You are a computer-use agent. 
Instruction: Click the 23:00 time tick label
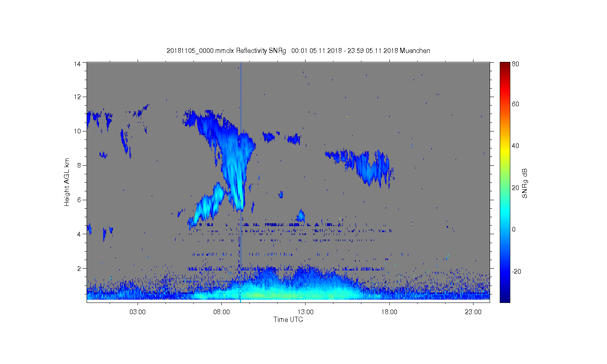coord(473,312)
